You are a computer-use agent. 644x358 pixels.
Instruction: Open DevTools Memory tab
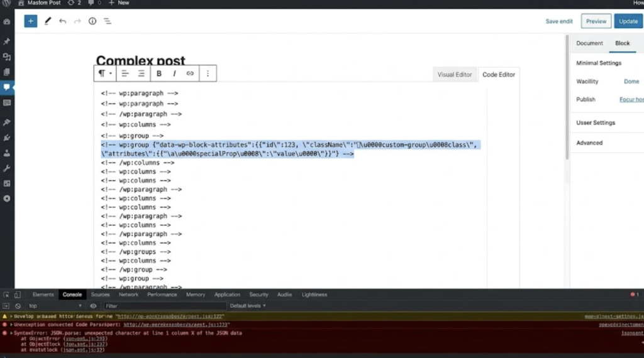196,295
